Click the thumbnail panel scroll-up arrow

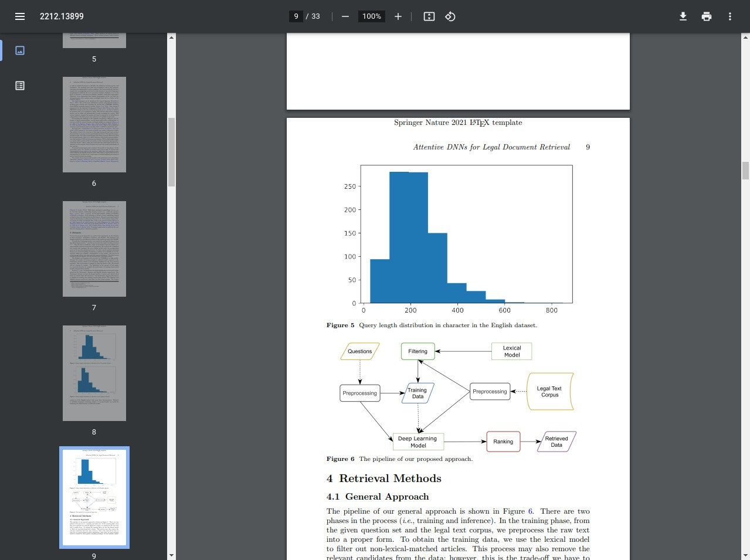tap(171, 38)
